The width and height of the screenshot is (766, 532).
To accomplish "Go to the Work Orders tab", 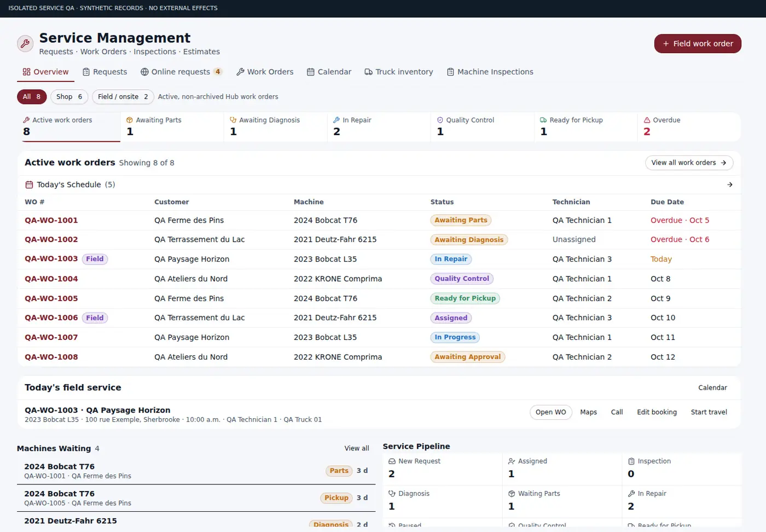I will [265, 72].
